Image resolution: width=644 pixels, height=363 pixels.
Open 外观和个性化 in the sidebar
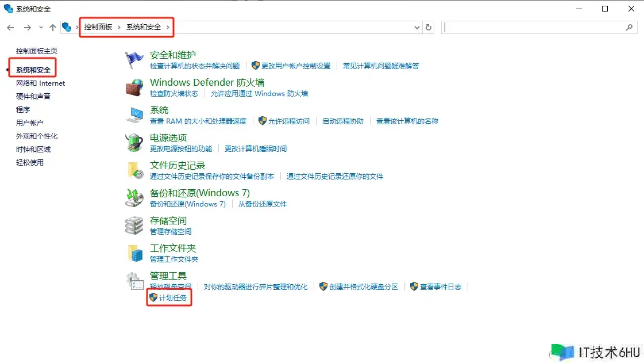(37, 136)
